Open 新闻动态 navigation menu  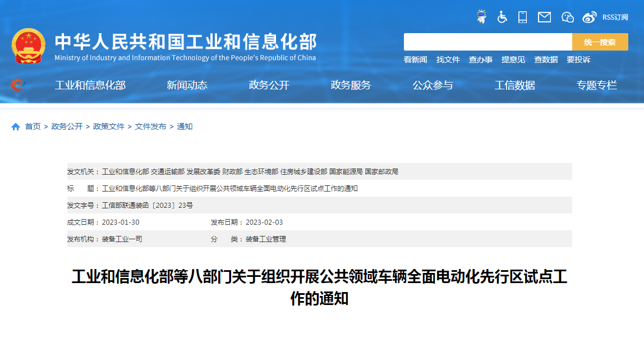tap(187, 85)
